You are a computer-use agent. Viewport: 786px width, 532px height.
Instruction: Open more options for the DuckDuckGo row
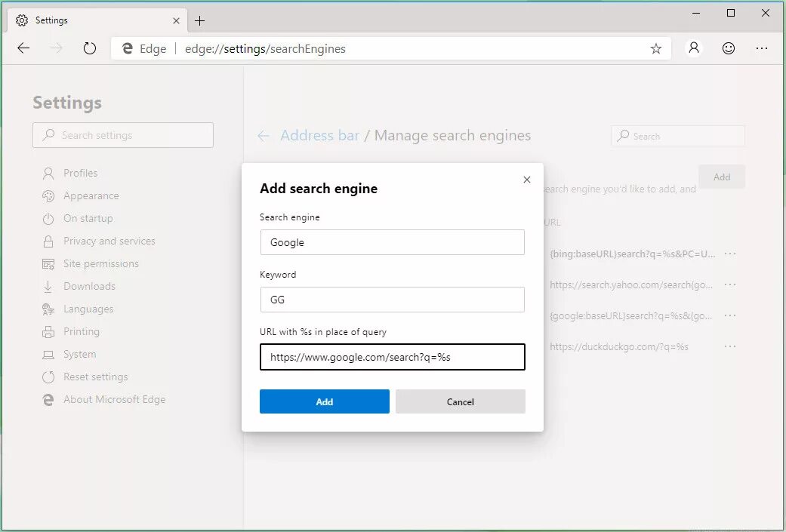click(730, 346)
